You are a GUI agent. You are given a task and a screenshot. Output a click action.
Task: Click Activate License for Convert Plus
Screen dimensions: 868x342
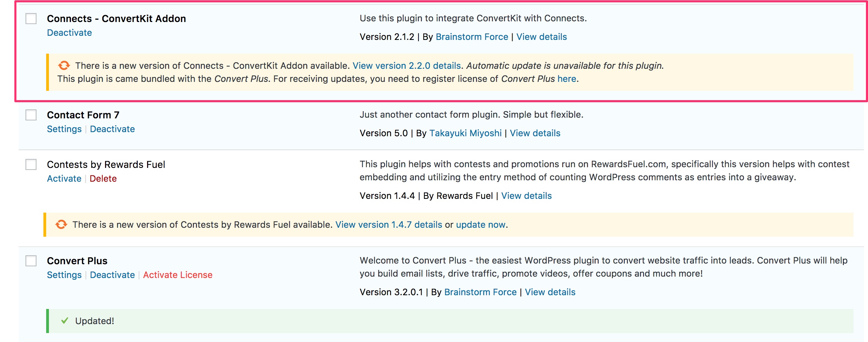(178, 275)
